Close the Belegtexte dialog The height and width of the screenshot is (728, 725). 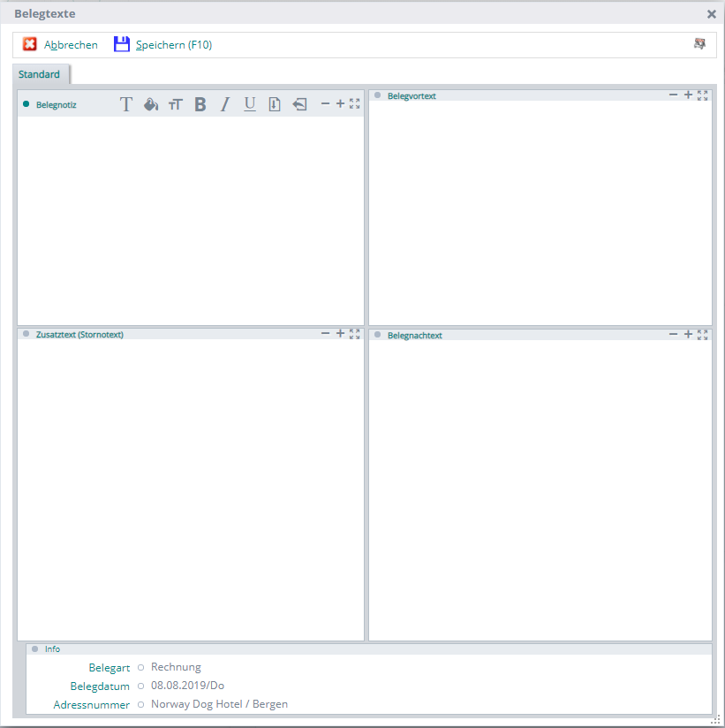[712, 14]
